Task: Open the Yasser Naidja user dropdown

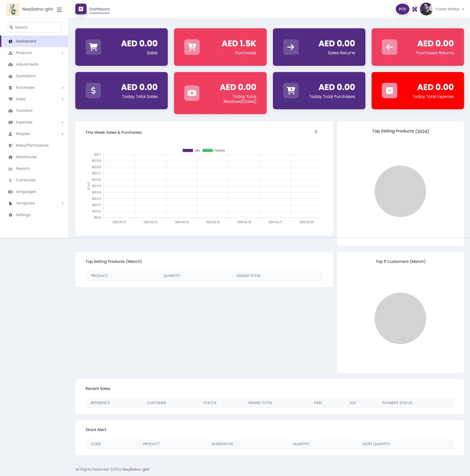Action: click(449, 9)
